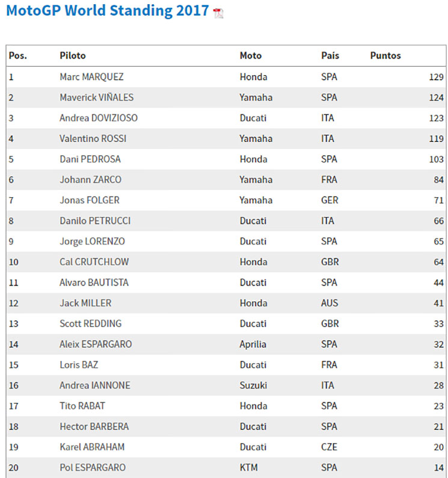Select the Moto column header

click(251, 55)
